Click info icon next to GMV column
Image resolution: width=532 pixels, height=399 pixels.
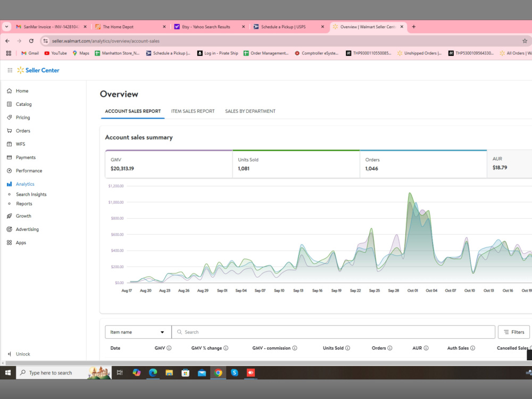[x=169, y=348]
